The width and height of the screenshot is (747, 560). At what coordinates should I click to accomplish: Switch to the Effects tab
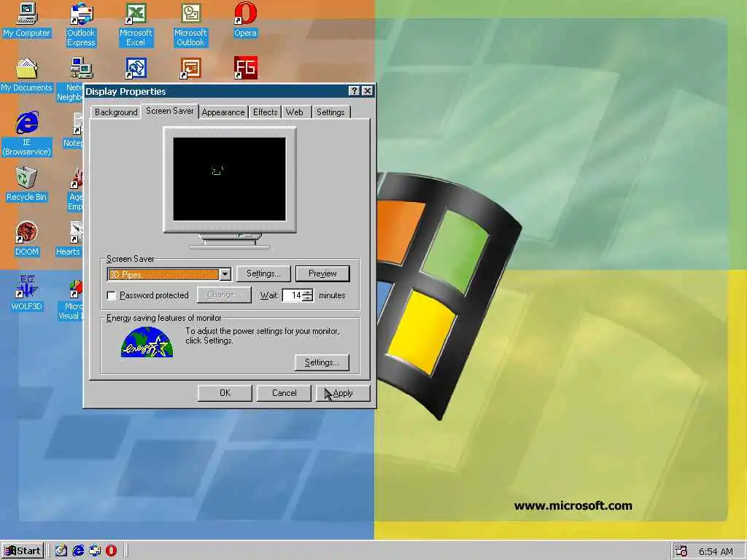pos(265,112)
